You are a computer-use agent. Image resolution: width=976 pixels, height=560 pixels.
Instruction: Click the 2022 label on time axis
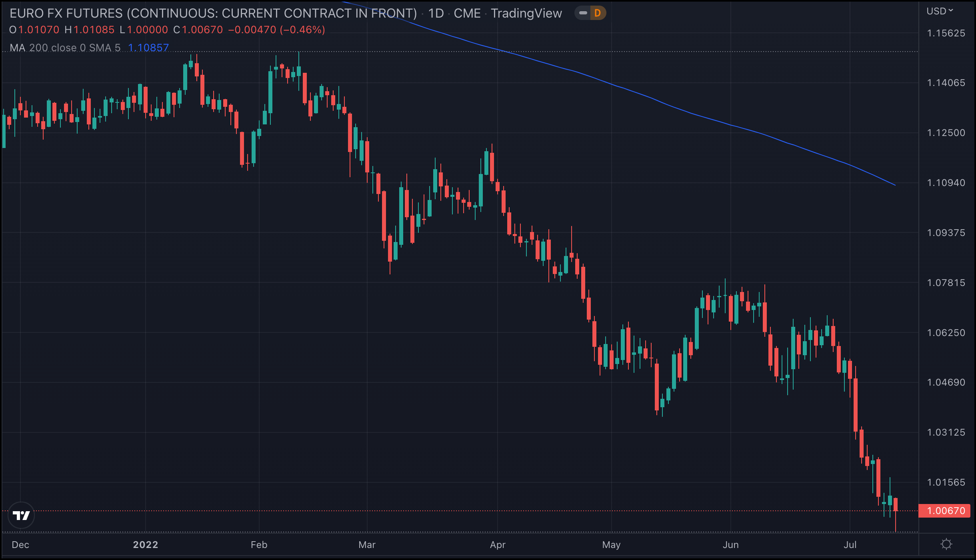point(146,545)
